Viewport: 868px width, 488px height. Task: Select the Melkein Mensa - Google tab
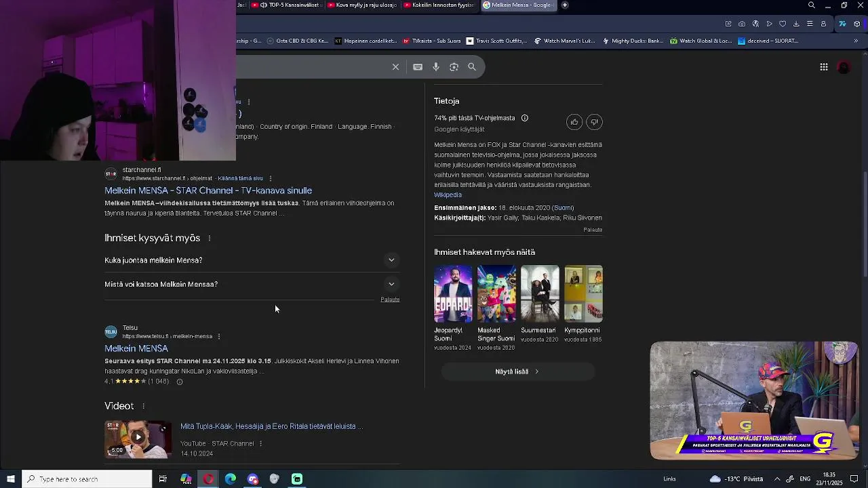[x=519, y=5]
